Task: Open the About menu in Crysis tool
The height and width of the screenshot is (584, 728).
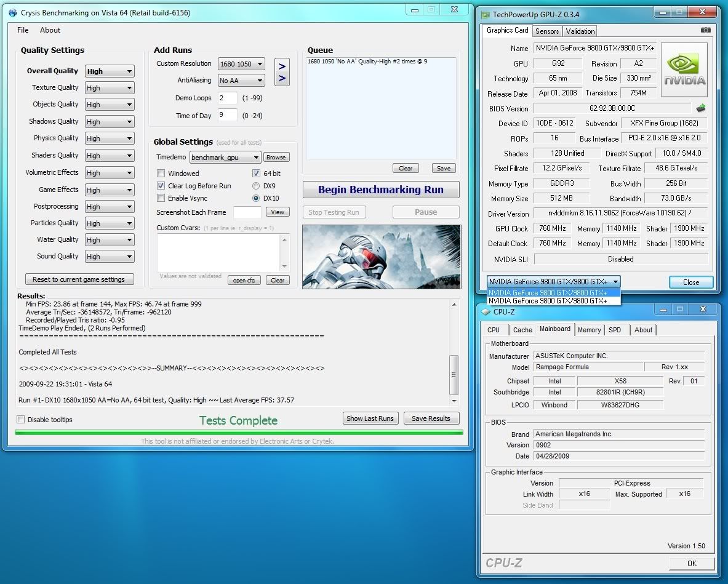Action: click(x=50, y=30)
